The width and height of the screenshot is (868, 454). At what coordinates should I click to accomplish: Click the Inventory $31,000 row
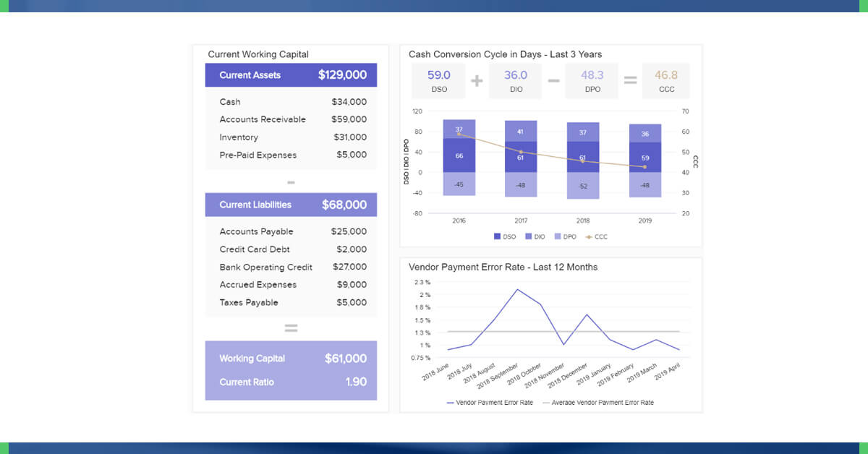point(292,137)
